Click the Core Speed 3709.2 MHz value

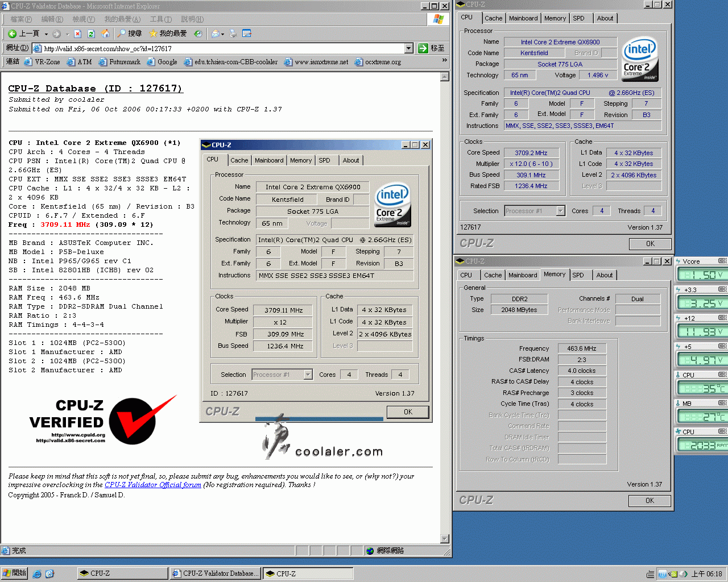coord(531,153)
